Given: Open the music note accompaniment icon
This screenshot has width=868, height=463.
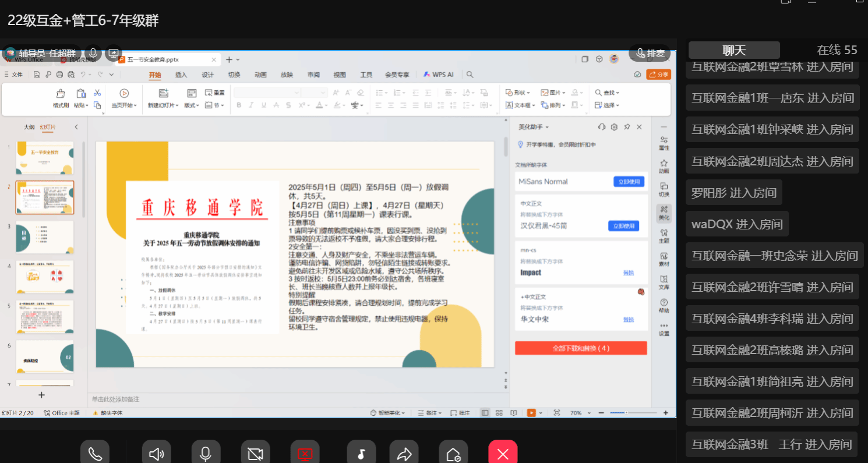Looking at the screenshot, I should click(x=361, y=454).
